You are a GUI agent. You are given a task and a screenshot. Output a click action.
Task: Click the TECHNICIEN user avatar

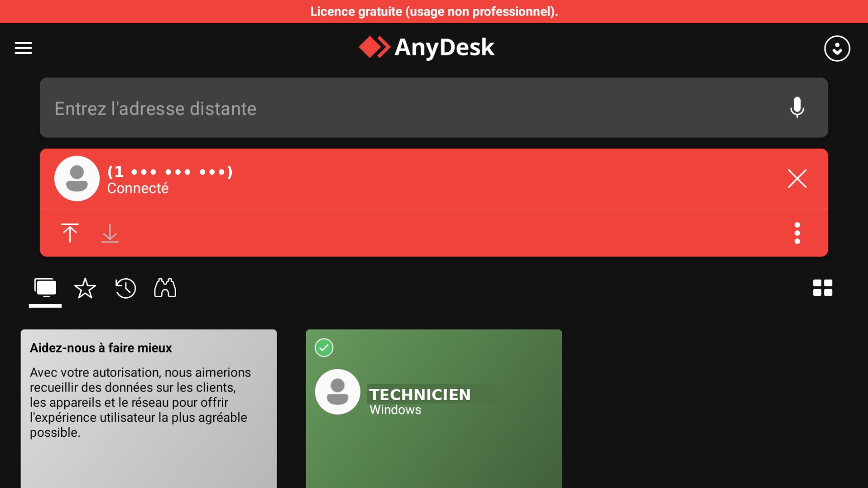coord(337,392)
